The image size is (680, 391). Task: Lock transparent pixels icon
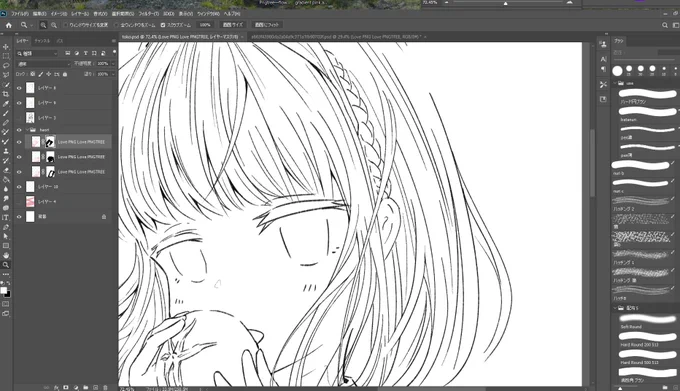pyautogui.click(x=33, y=74)
